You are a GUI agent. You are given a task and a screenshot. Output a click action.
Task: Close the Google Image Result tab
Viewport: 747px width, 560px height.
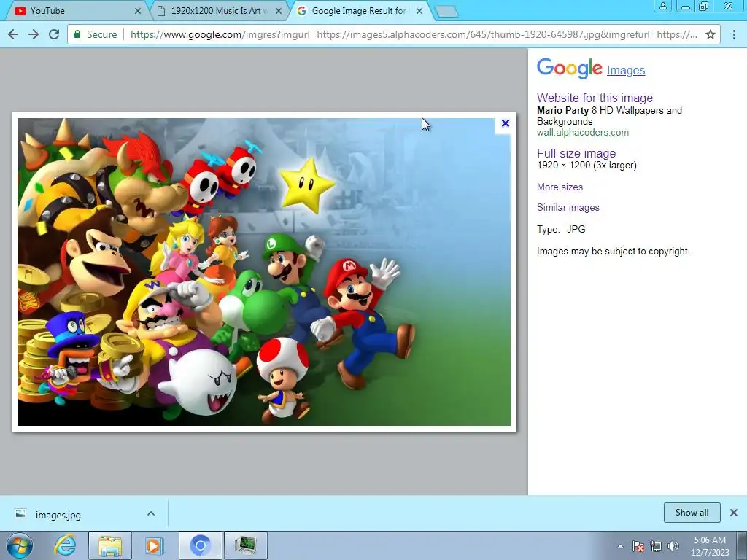[x=419, y=10]
